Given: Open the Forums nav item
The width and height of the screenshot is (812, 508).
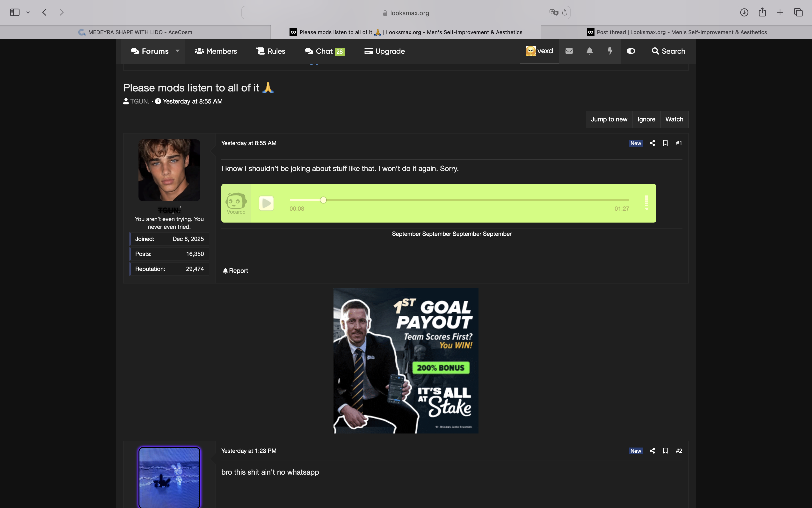Looking at the screenshot, I should click(x=150, y=51).
